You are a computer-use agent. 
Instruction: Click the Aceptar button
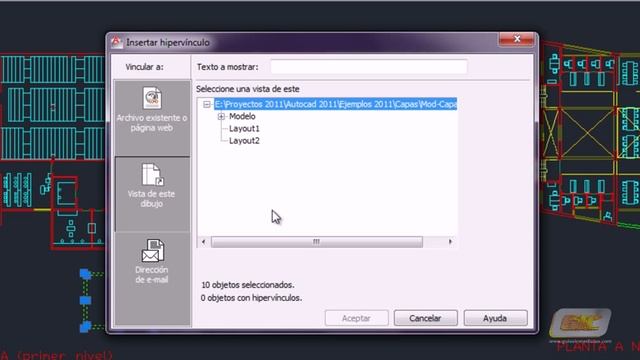coord(356,318)
